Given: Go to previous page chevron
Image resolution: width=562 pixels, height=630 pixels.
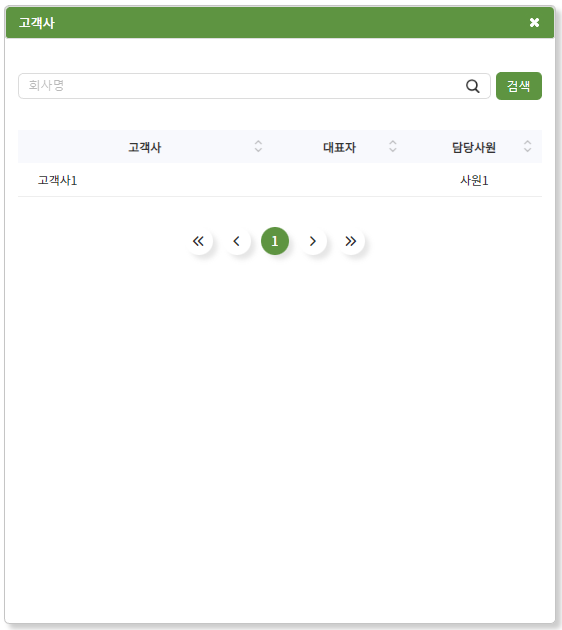Looking at the screenshot, I should (237, 241).
